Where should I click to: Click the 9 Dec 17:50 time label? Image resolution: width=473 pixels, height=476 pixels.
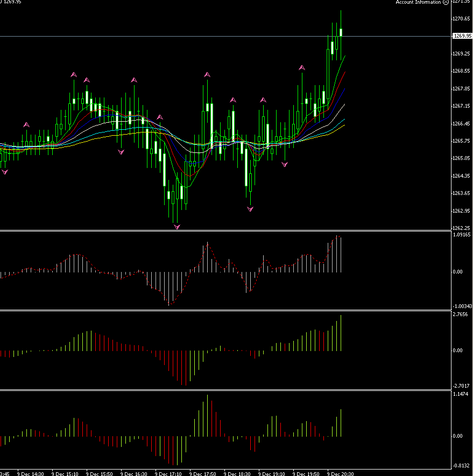pos(203,473)
